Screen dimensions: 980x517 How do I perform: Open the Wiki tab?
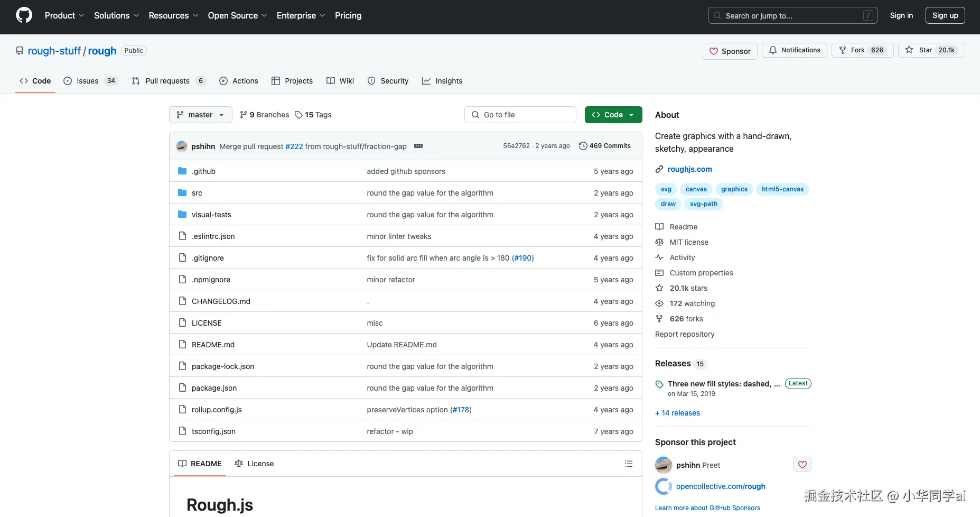click(x=340, y=81)
